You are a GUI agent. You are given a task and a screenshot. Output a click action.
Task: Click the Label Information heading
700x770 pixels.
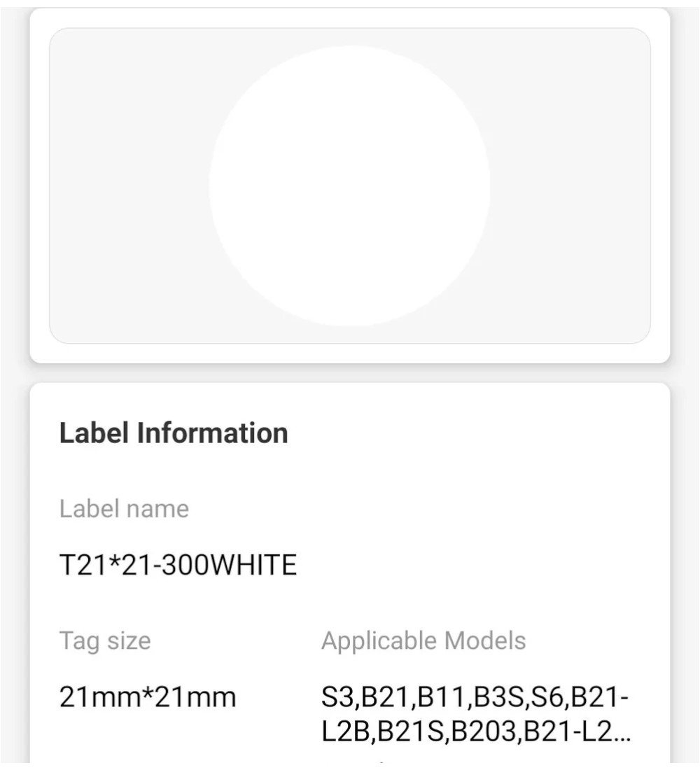[174, 433]
